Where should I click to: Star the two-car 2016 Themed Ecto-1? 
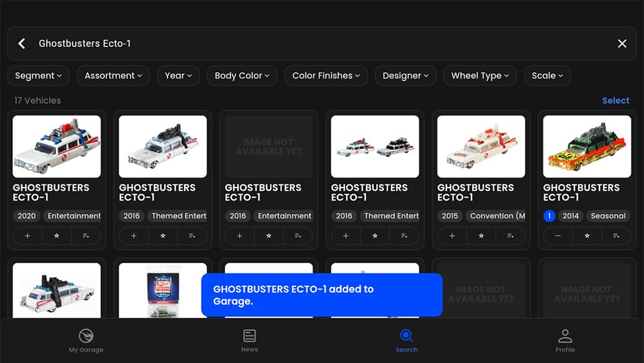pos(375,236)
